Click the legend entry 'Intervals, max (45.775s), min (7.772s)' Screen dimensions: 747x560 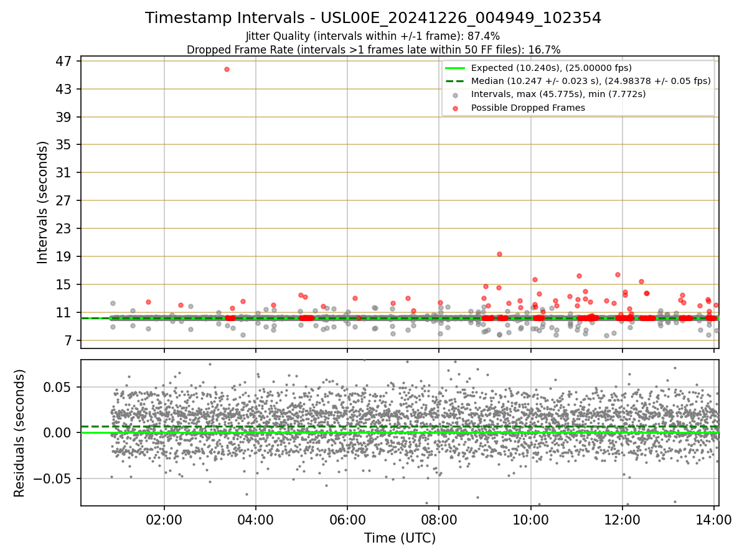[x=558, y=94]
